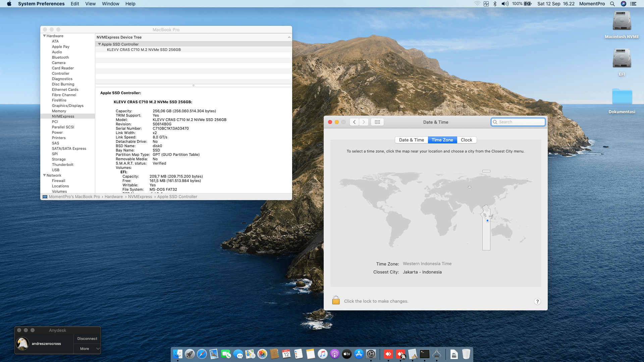Activate Siri from the menu bar
Image resolution: width=644 pixels, height=362 pixels.
tap(624, 4)
